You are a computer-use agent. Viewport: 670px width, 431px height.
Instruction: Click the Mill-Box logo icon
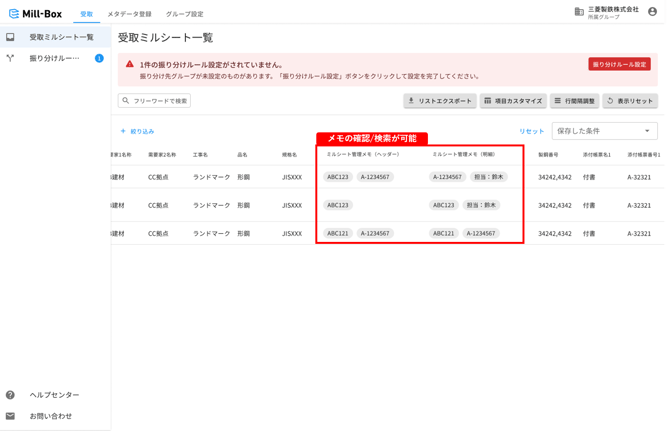point(14,14)
